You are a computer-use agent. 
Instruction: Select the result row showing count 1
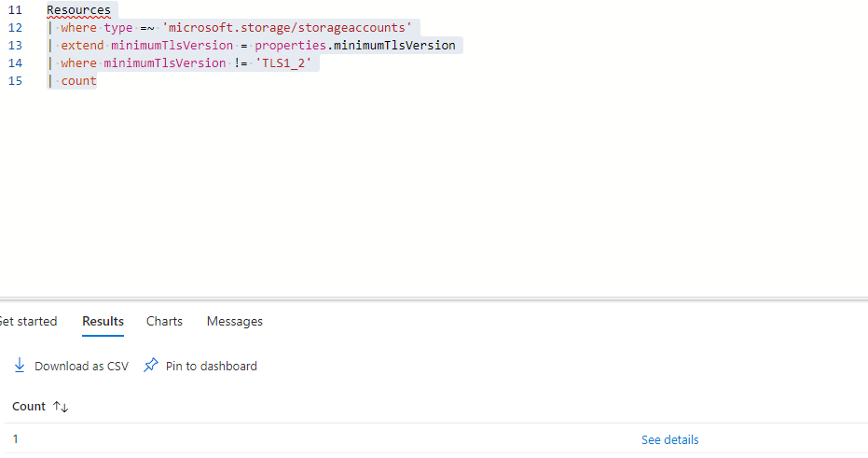click(x=434, y=439)
